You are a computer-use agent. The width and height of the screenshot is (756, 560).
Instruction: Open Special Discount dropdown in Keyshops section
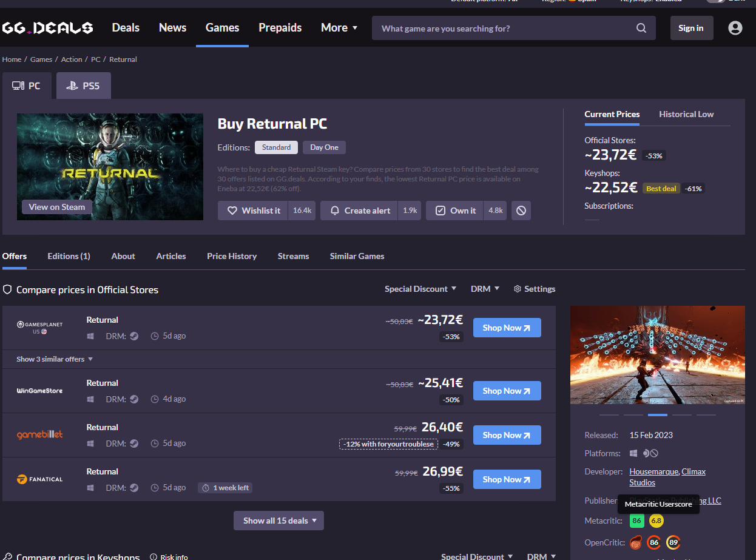coord(477,556)
